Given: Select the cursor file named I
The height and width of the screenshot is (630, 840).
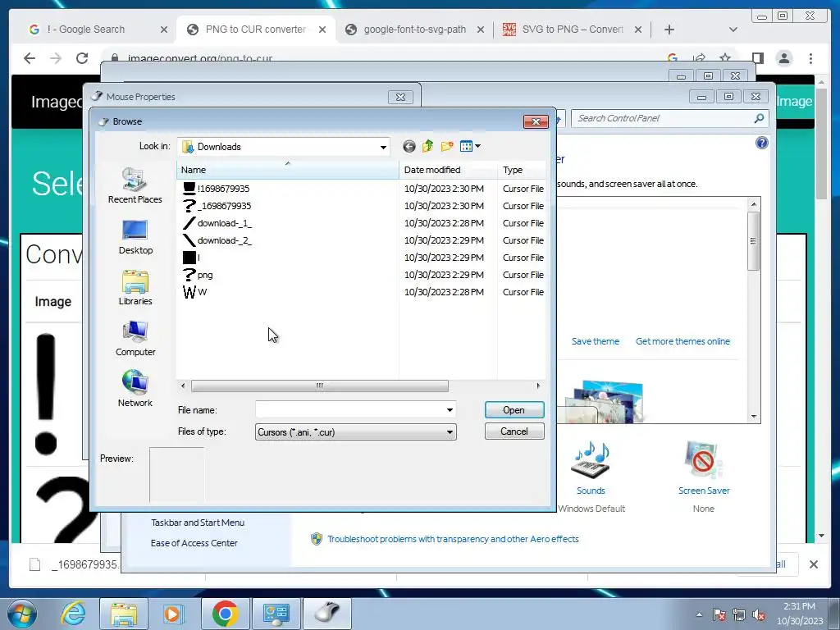Looking at the screenshot, I should click(191, 258).
